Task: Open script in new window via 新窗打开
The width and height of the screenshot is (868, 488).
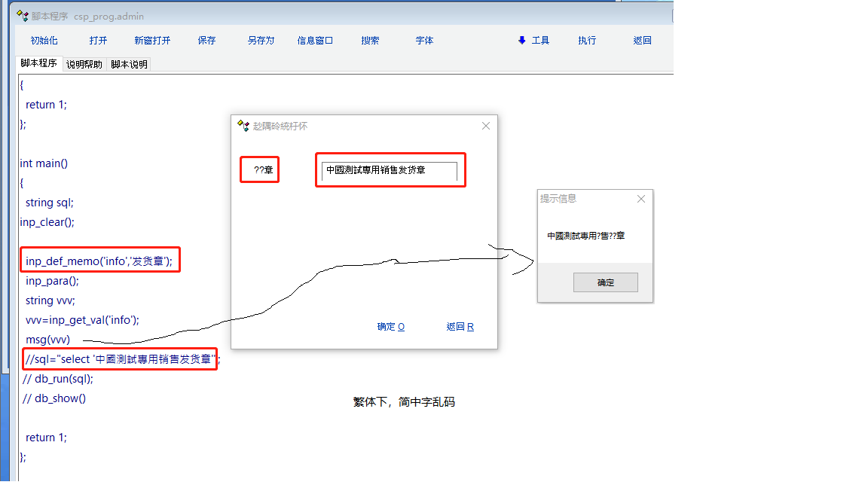Action: 152,41
